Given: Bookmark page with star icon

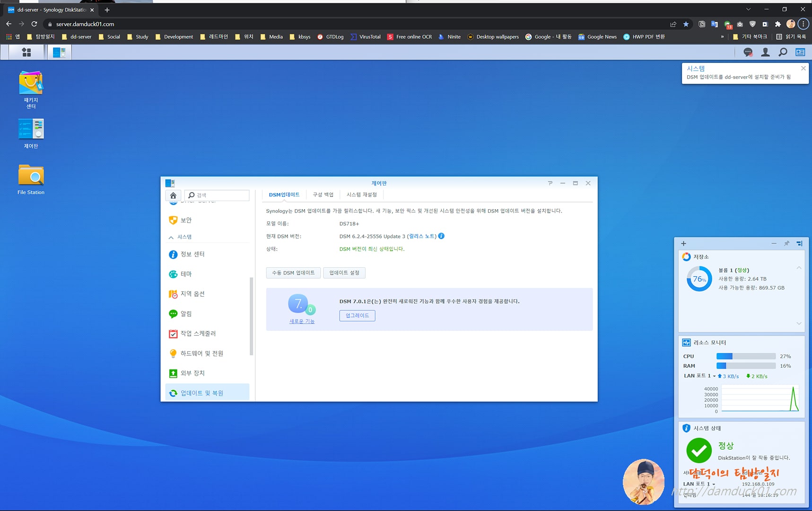Looking at the screenshot, I should point(686,24).
